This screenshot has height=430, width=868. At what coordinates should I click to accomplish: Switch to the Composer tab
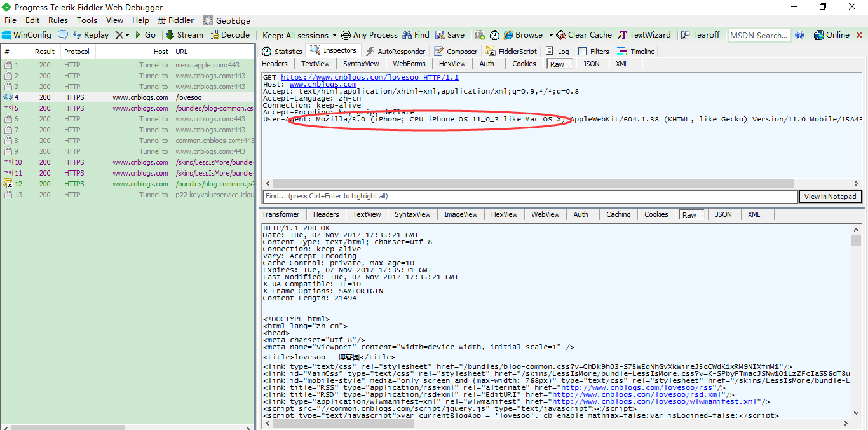pyautogui.click(x=456, y=52)
